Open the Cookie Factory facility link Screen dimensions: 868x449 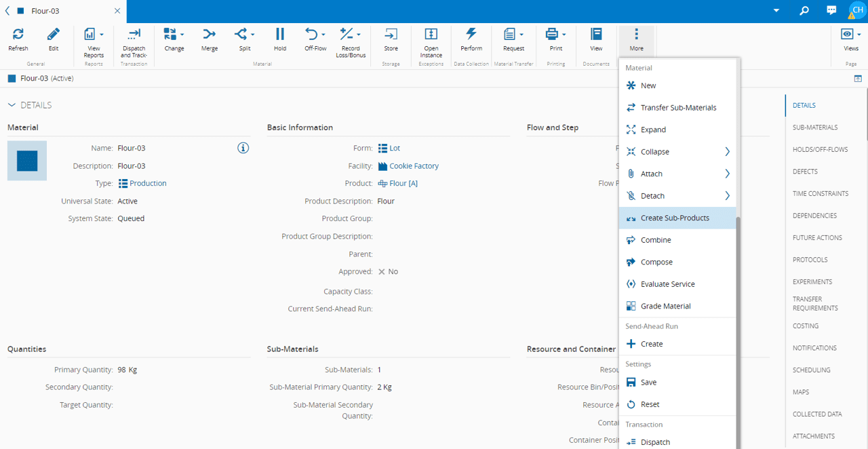(x=414, y=166)
